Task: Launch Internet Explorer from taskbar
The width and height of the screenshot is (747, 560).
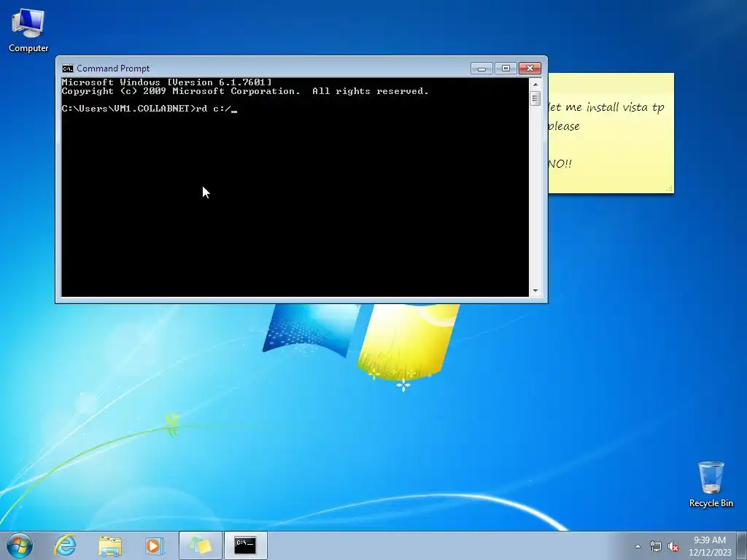Action: (65, 545)
